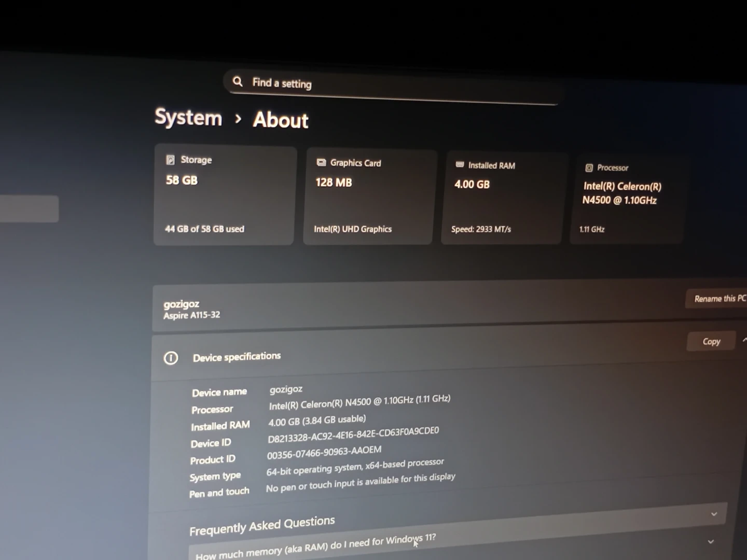Open the Storage 58 GB card
The image size is (747, 560).
point(224,195)
